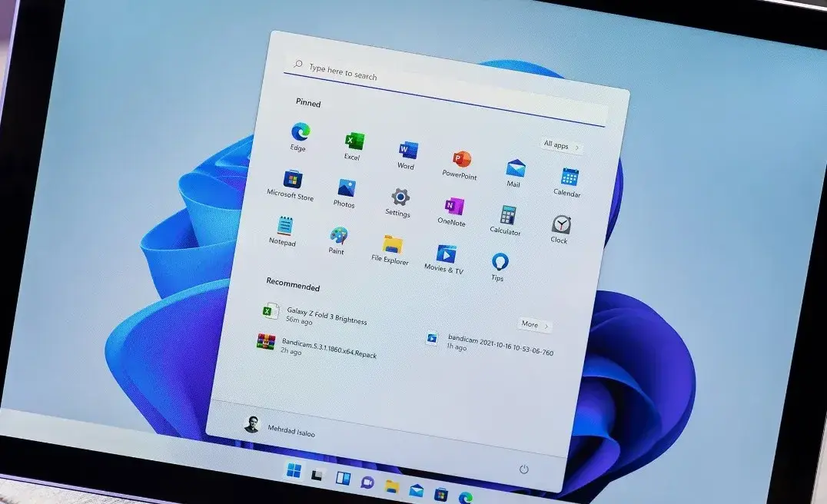Open Movies & TV app
Screen dimensions: 827x504
click(446, 254)
